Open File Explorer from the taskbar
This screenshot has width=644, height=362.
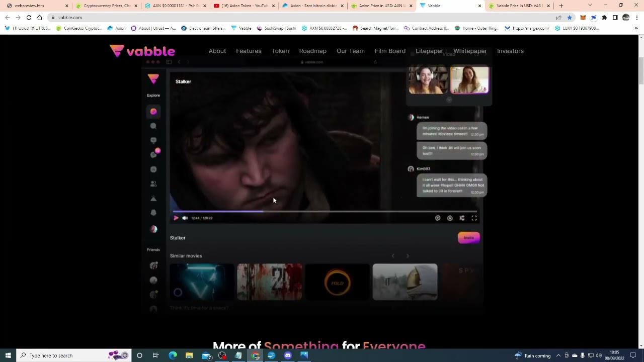point(189,355)
